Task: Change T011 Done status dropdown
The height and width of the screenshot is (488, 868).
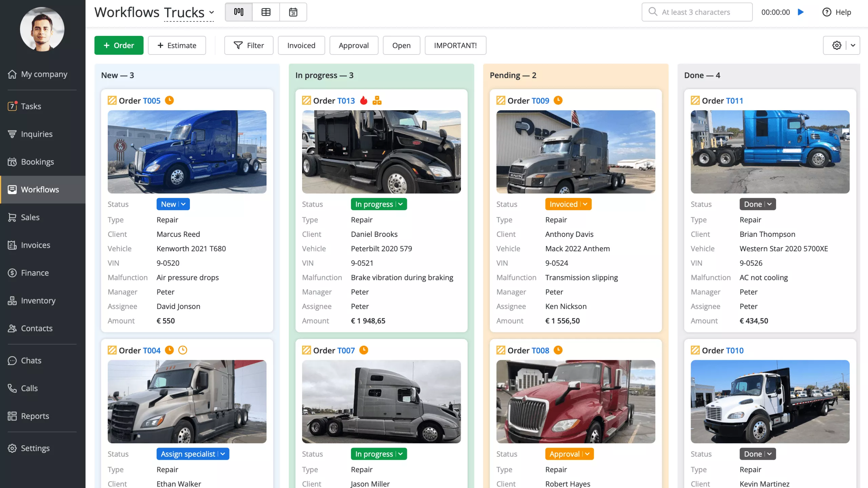Action: point(757,204)
